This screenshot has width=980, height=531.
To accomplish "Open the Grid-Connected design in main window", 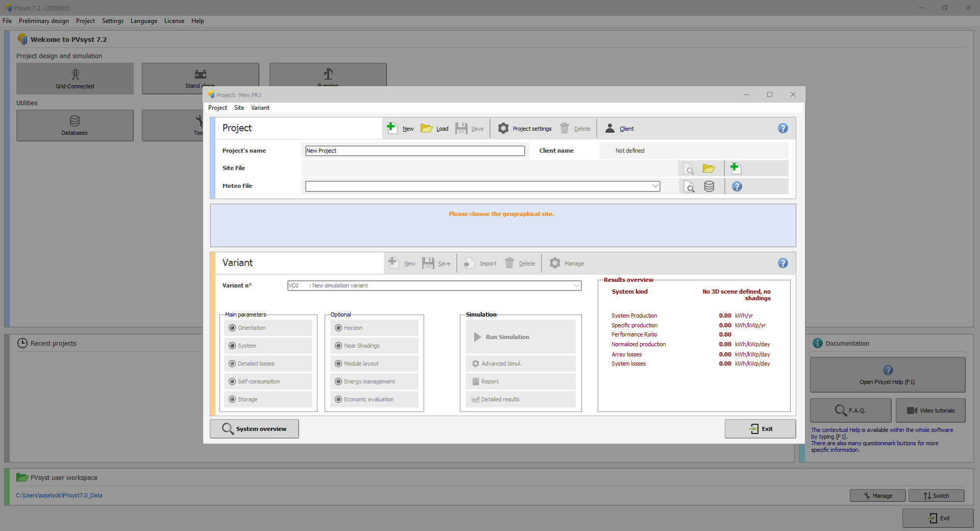I will click(75, 79).
